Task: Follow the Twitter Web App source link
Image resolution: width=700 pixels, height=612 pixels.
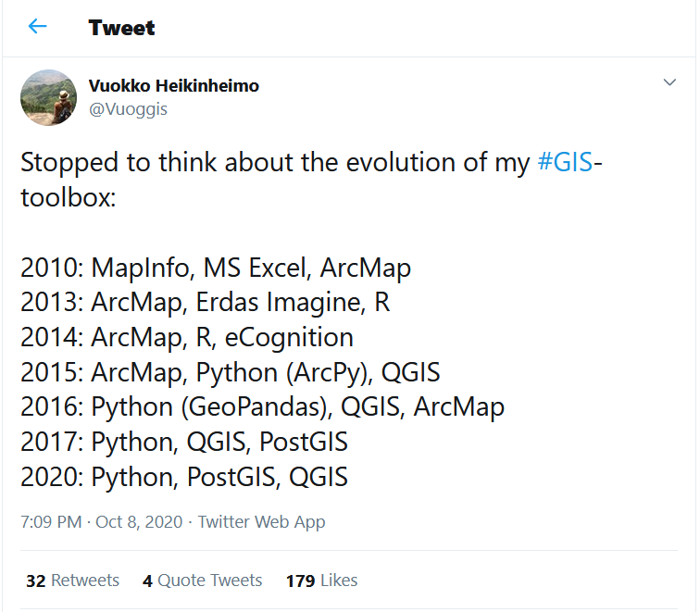Action: (262, 522)
